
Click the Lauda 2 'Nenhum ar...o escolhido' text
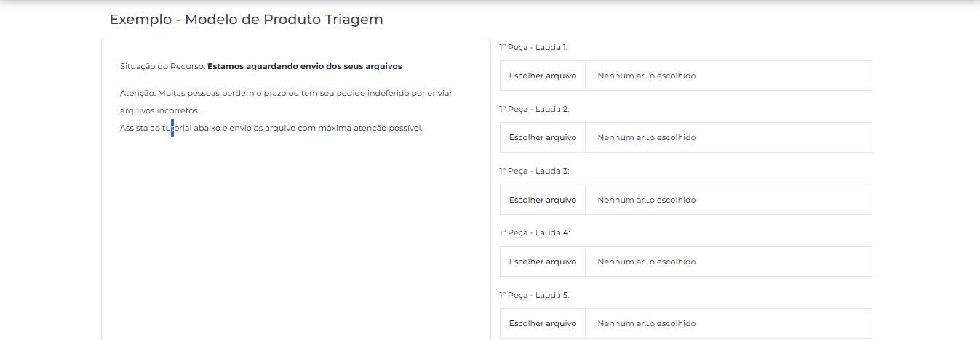647,137
